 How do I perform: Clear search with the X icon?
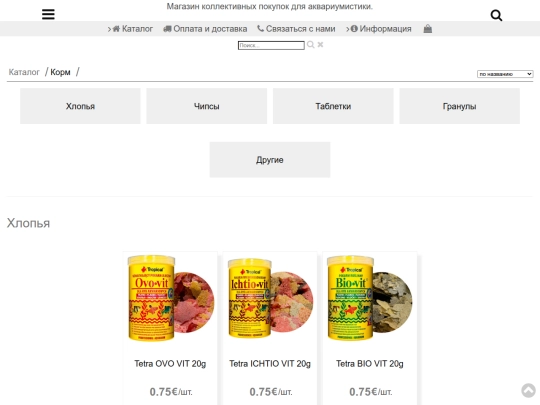(320, 45)
